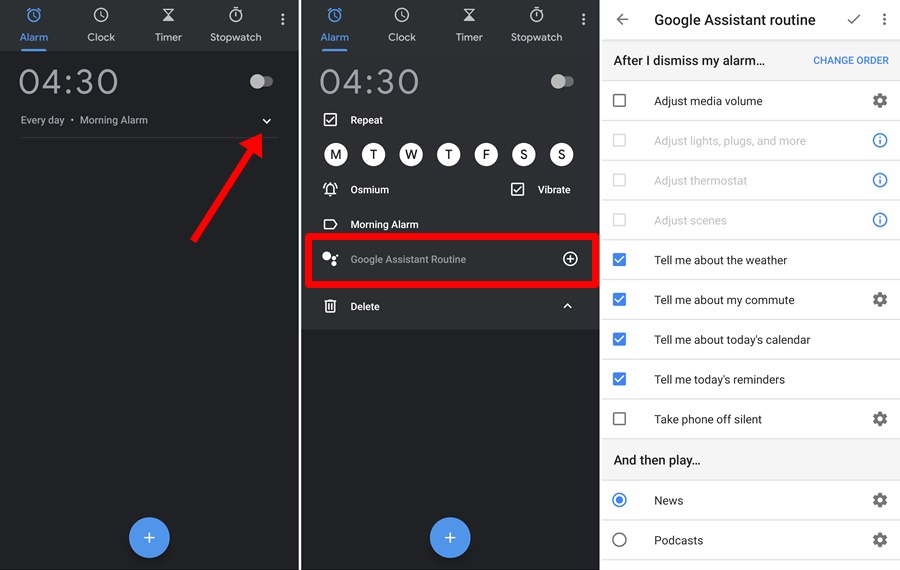The height and width of the screenshot is (570, 900).
Task: Toggle 04:30 alarm switch in left screen
Action: click(262, 82)
